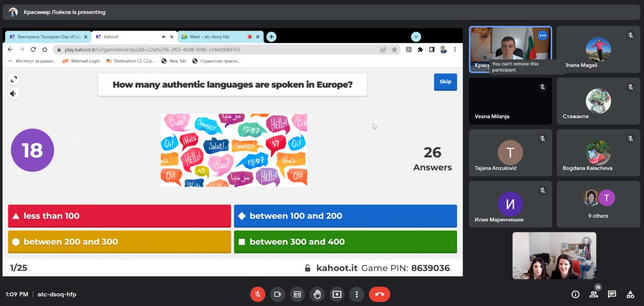Expand the browser tab search chevron
The image size is (644, 306).
click(416, 37)
